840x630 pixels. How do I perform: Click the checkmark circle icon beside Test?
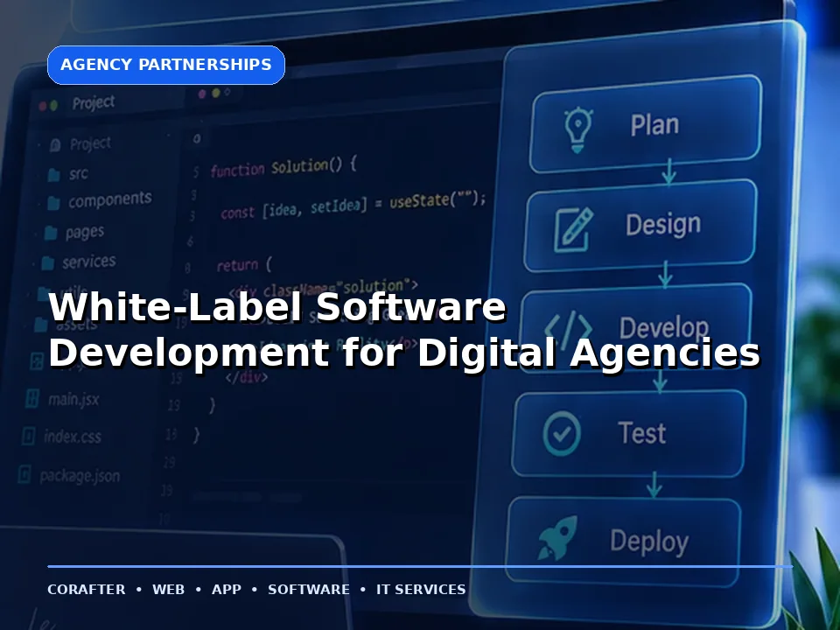(x=562, y=433)
